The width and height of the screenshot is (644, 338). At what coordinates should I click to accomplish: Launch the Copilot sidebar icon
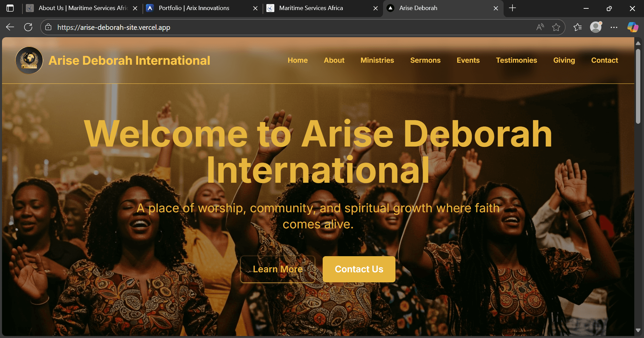[633, 27]
